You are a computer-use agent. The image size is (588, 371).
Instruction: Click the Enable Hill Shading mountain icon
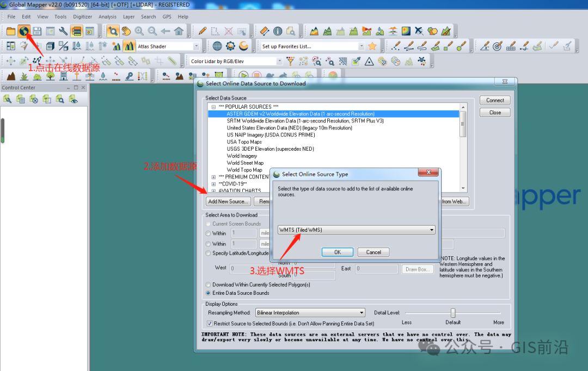pyautogui.click(x=128, y=46)
